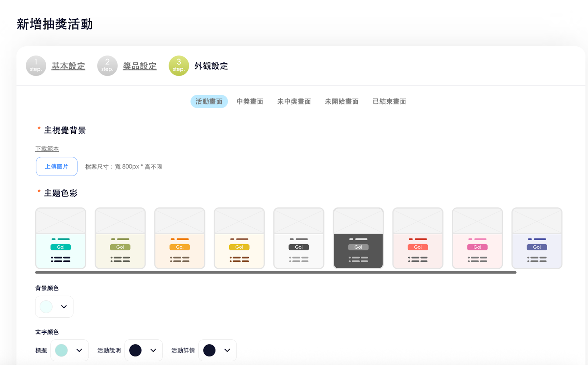Switch to the 中獎畫面 tab
Image resolution: width=588 pixels, height=365 pixels.
pos(250,101)
